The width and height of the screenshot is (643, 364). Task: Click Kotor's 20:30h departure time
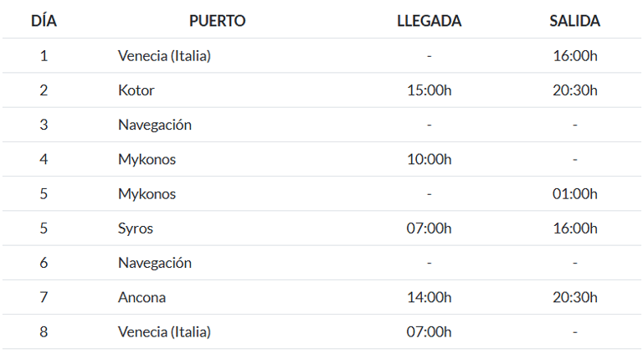click(574, 90)
